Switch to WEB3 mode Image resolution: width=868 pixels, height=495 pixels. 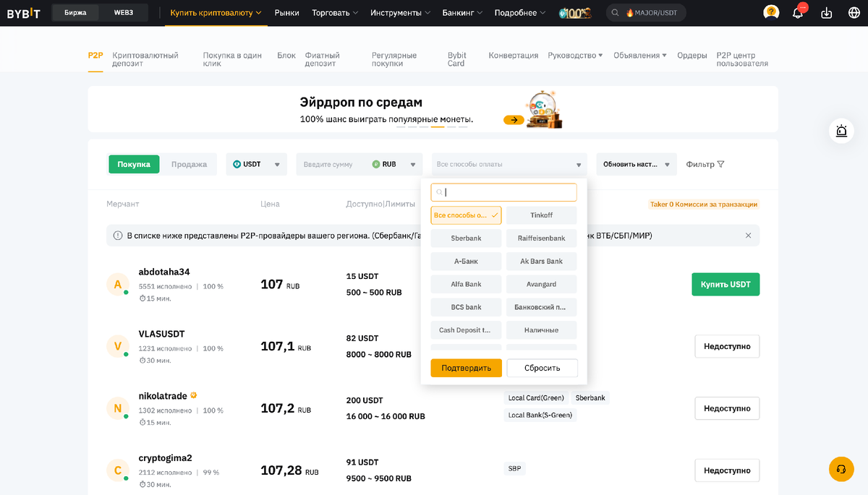124,13
